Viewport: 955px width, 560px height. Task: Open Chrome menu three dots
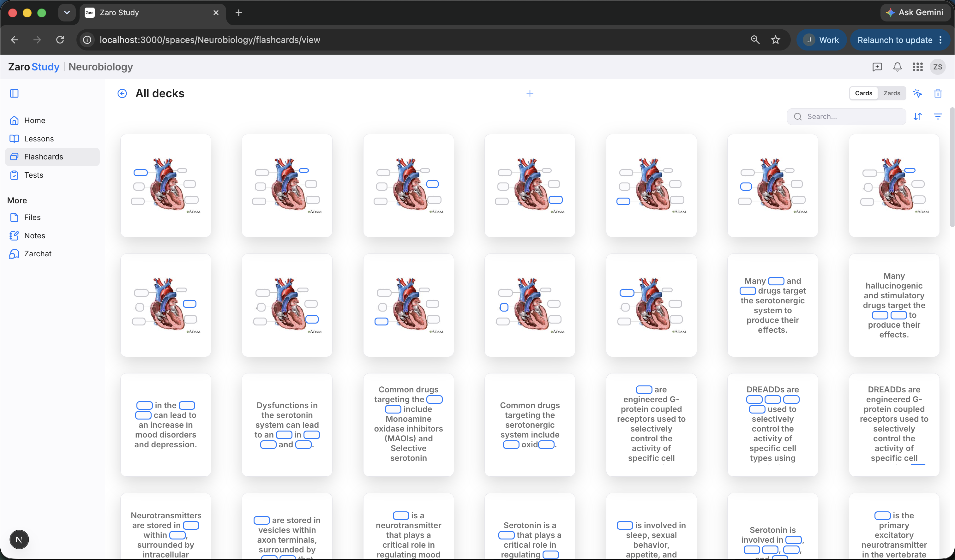[940, 40]
